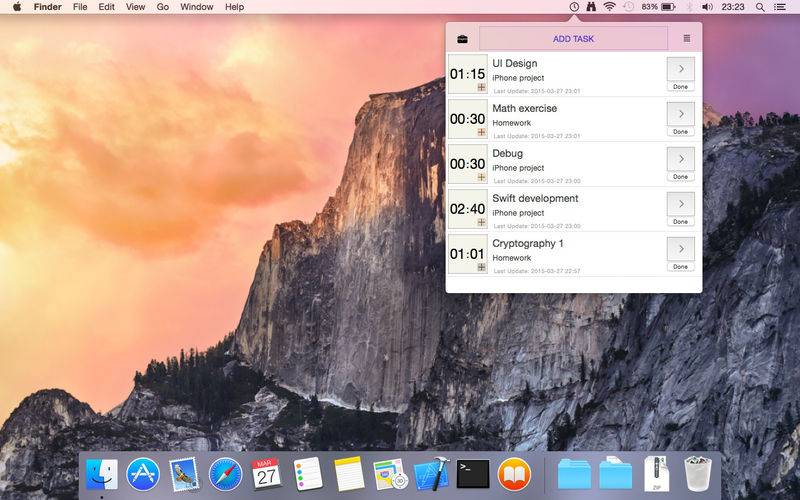Image resolution: width=800 pixels, height=500 pixels.
Task: Open the Window menu
Action: coord(196,7)
